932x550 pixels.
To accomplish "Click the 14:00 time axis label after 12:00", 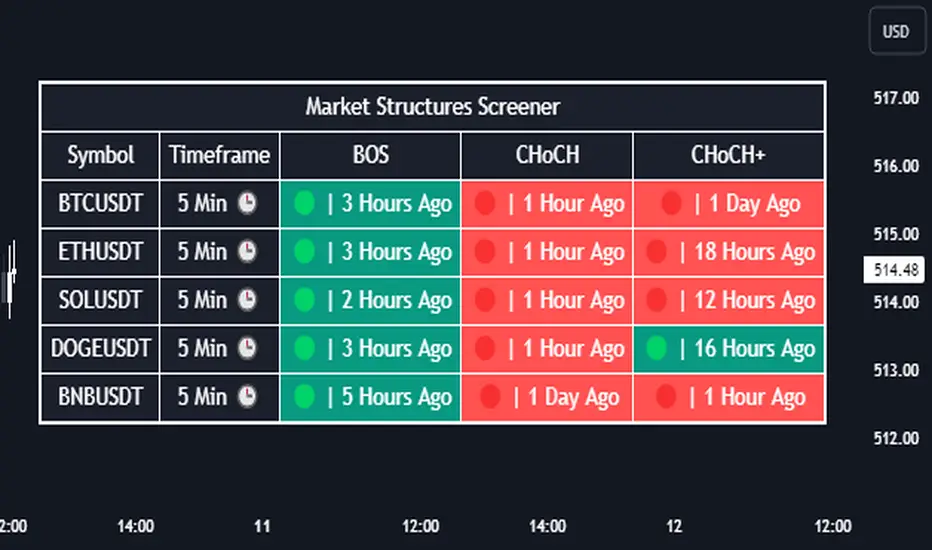I will [x=548, y=526].
